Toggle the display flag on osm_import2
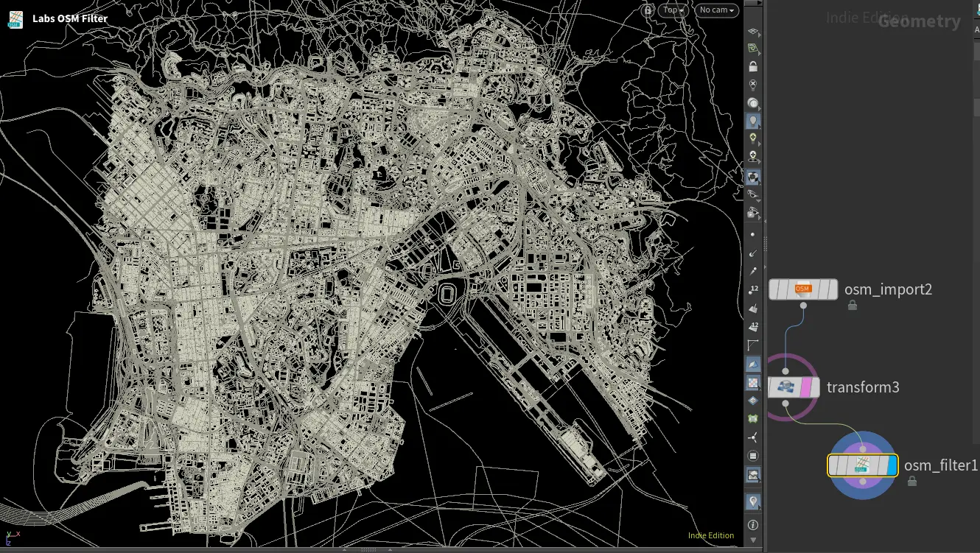The height and width of the screenshot is (553, 980). point(831,289)
